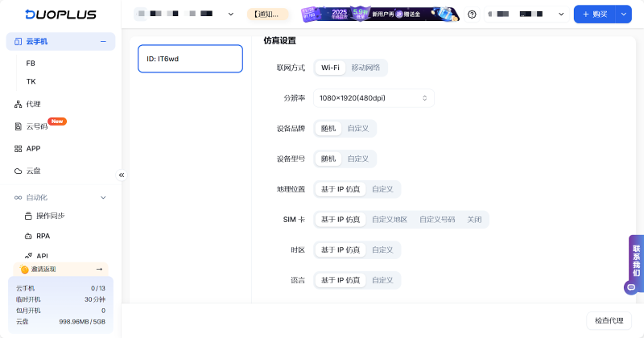Screen dimensions: 644x338
Task: Open the RPA automation page
Action: (x=43, y=236)
